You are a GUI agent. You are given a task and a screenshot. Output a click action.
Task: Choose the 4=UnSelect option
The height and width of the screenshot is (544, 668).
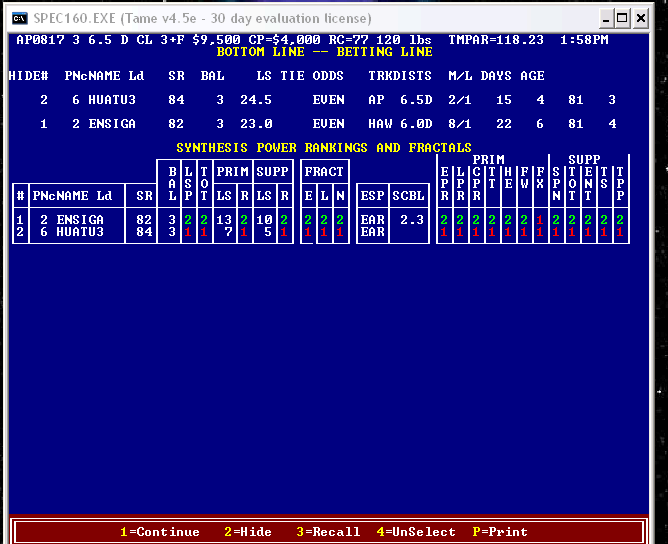click(x=416, y=532)
